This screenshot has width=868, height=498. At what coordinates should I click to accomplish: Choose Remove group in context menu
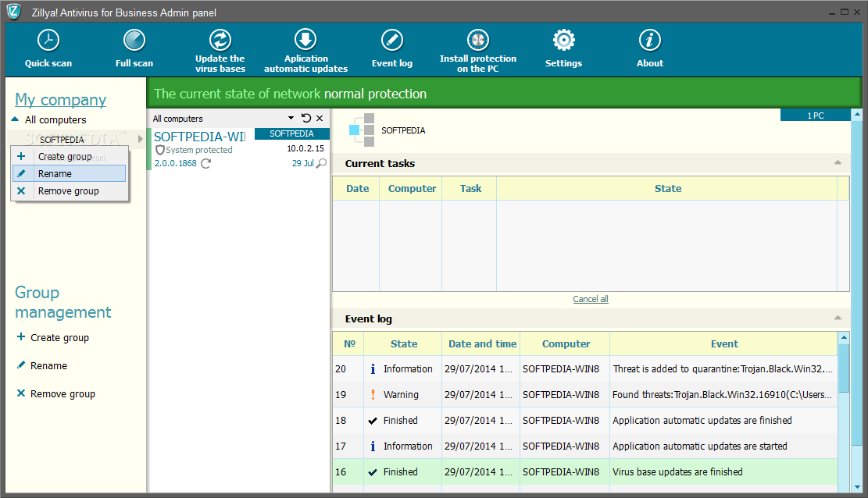coord(70,191)
